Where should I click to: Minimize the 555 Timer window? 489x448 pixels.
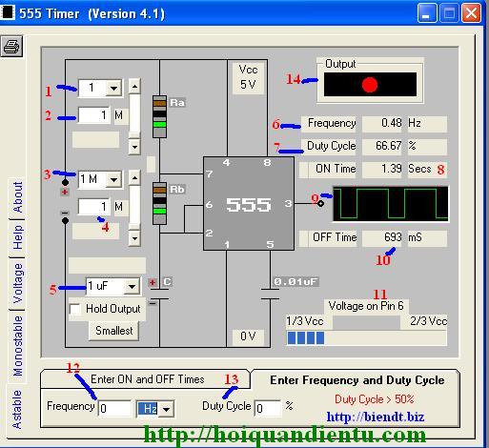(427, 13)
